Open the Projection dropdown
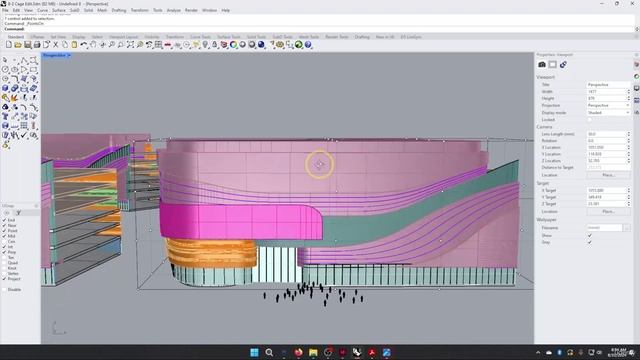 609,105
